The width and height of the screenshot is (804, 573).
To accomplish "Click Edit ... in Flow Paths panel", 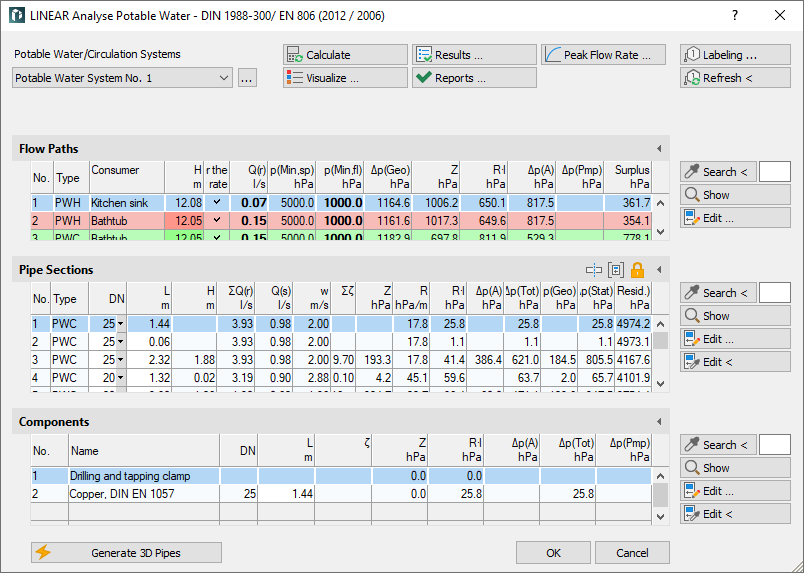I will pos(735,218).
